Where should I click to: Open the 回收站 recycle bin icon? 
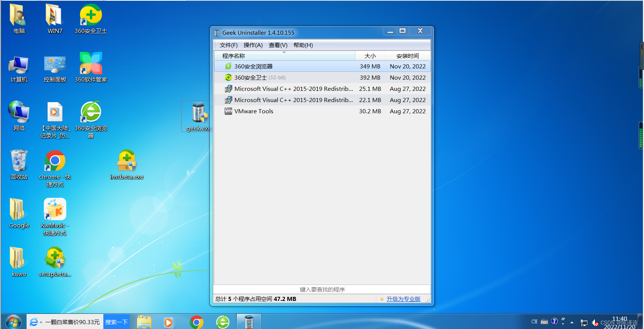pyautogui.click(x=19, y=164)
